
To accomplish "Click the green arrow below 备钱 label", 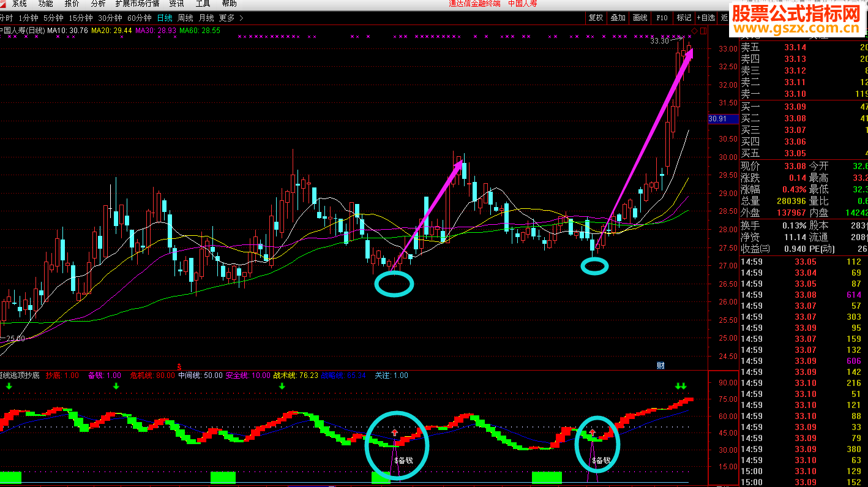I will pyautogui.click(x=116, y=386).
